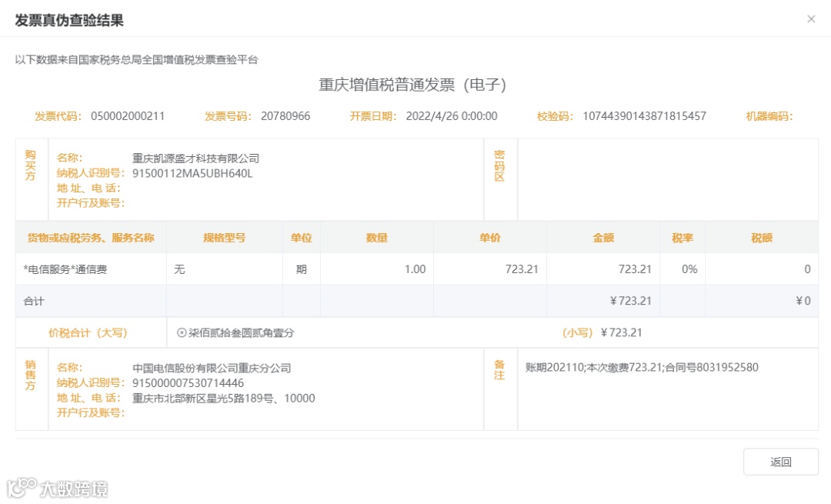831x504 pixels.
Task: Click the uppercase total 柒佰贰拾叁圆贰角壹分
Action: click(x=241, y=333)
